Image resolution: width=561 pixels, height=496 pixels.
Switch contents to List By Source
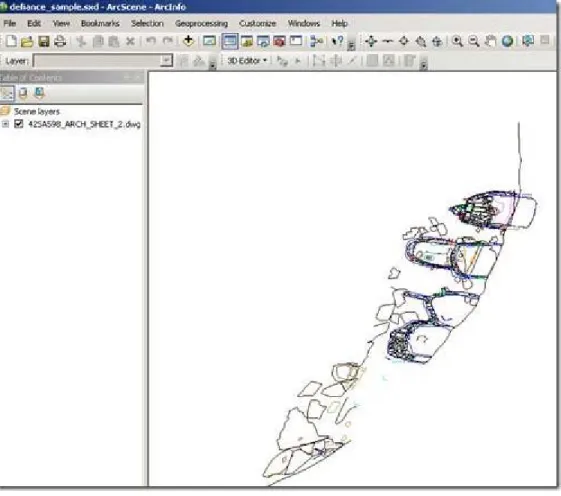[23, 93]
